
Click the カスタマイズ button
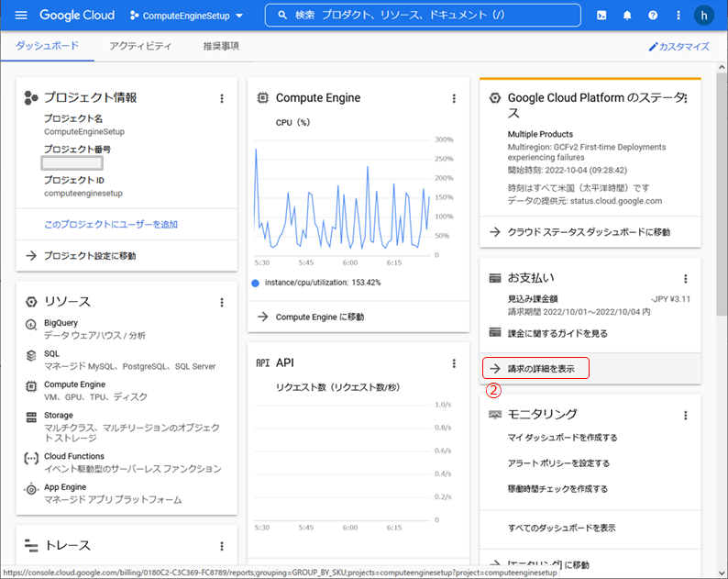pos(678,46)
